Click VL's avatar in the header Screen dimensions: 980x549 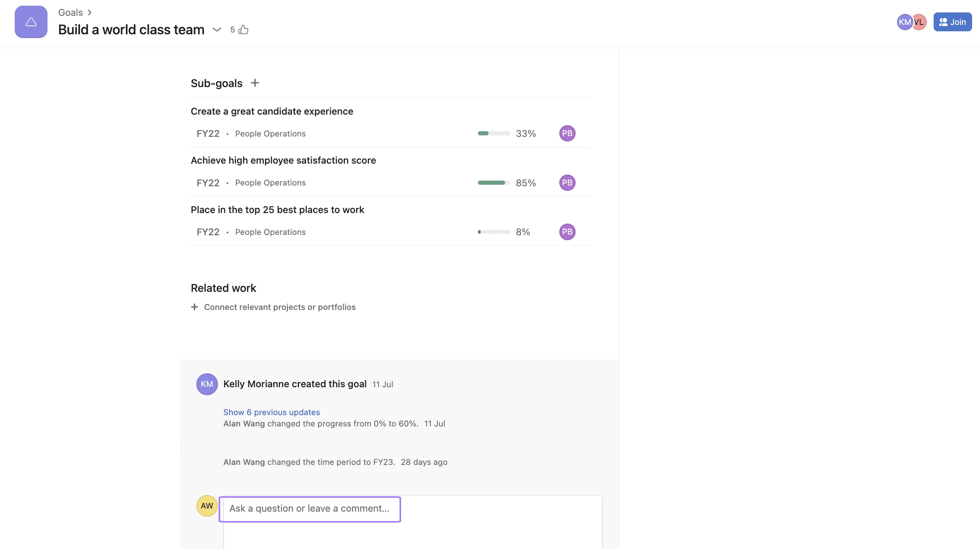(920, 22)
